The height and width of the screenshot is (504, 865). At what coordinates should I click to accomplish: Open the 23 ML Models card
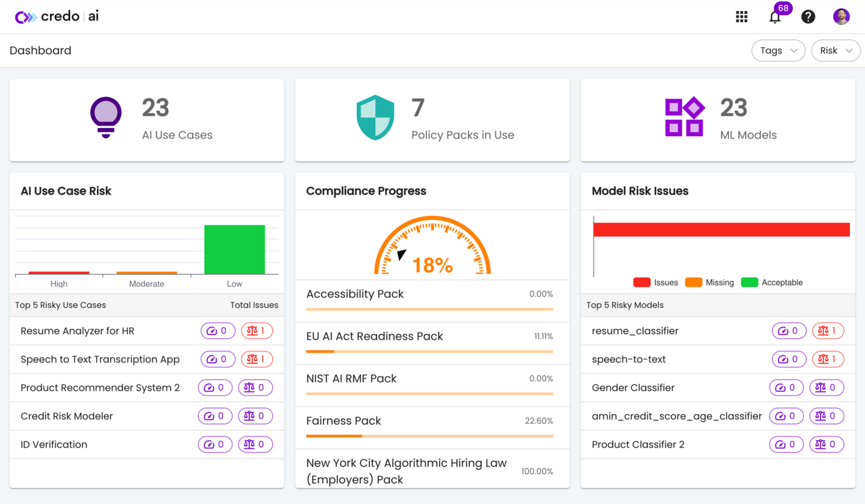(718, 120)
